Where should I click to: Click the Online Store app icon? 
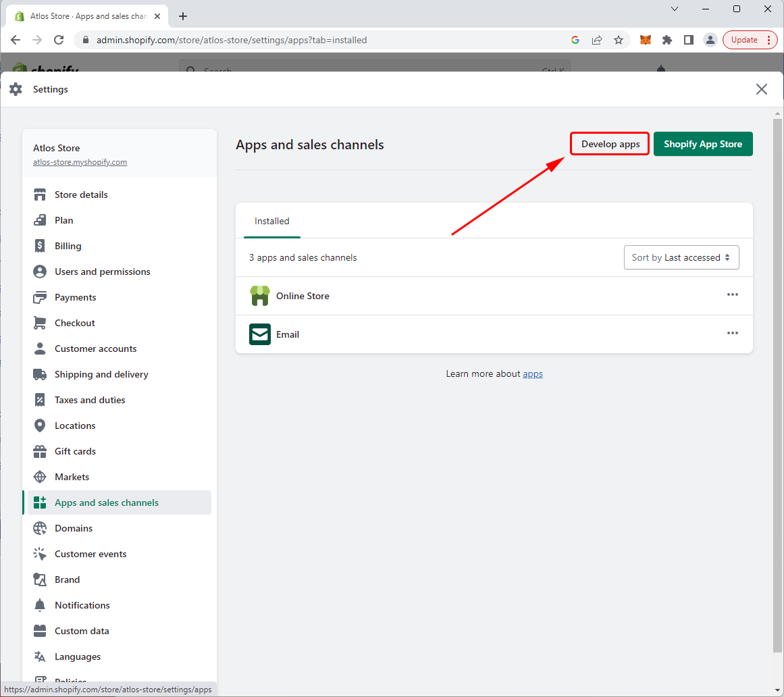tap(259, 296)
